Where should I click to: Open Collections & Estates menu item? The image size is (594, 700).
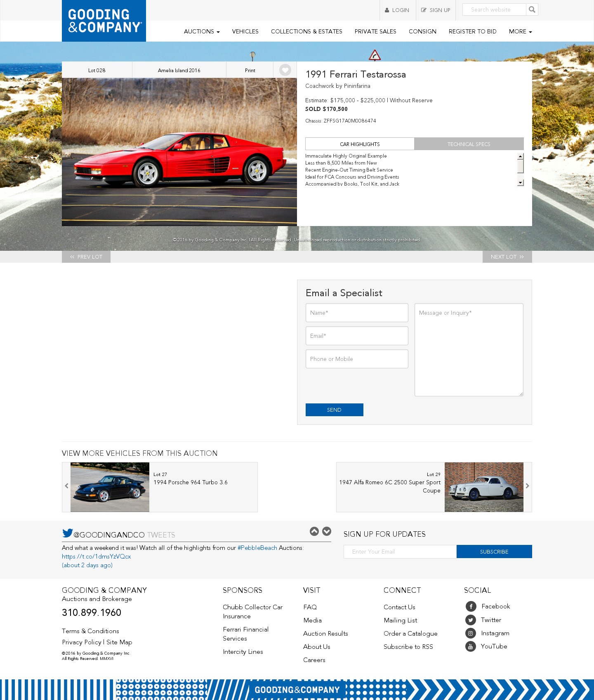click(x=306, y=31)
